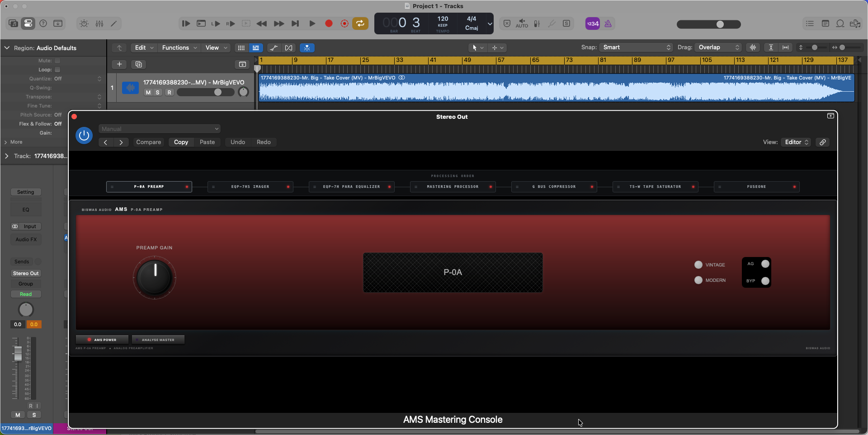Image resolution: width=868 pixels, height=435 pixels.
Task: Select the VINTAGE radio option
Action: [698, 265]
